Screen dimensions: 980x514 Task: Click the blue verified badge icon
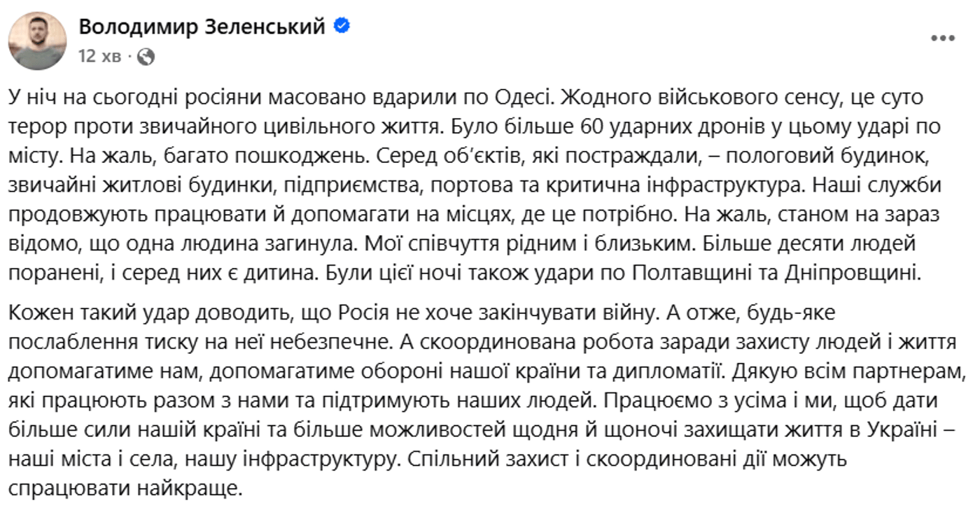[343, 27]
